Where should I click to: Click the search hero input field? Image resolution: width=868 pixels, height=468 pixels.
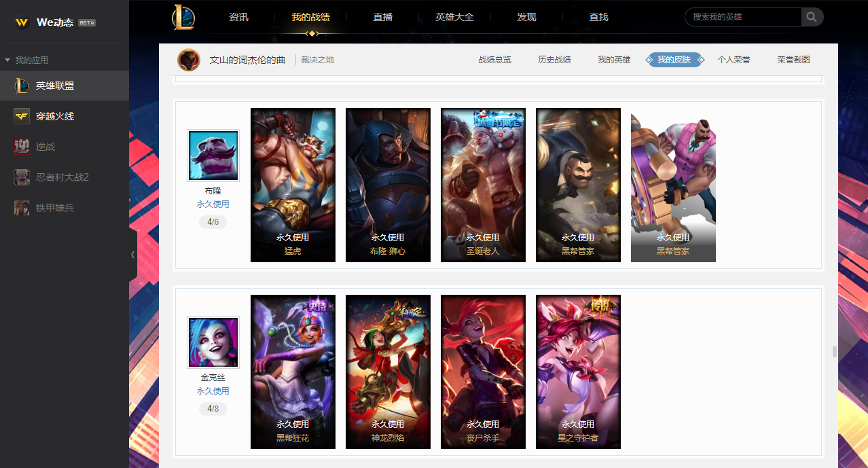(x=744, y=17)
